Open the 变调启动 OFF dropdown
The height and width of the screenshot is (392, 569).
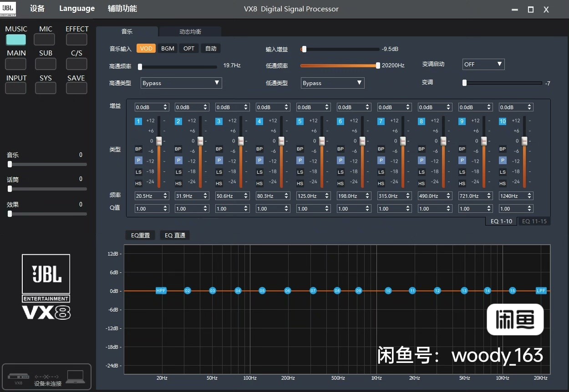point(483,64)
